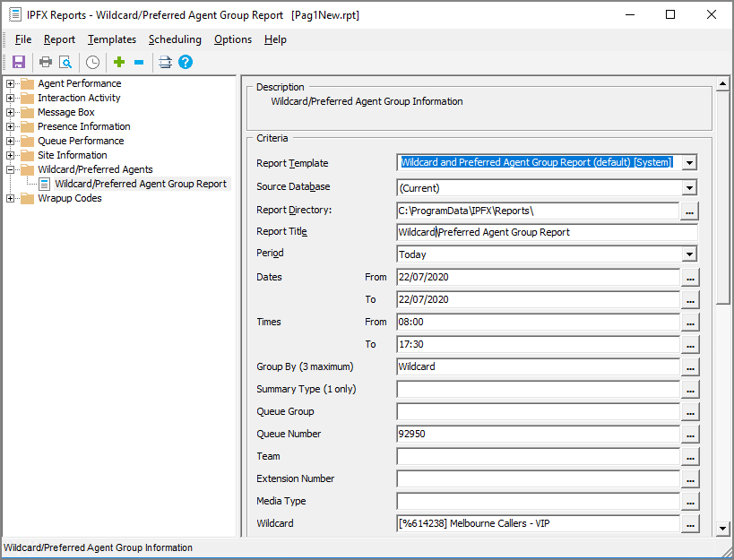Open the File menu
734x560 pixels.
(23, 39)
